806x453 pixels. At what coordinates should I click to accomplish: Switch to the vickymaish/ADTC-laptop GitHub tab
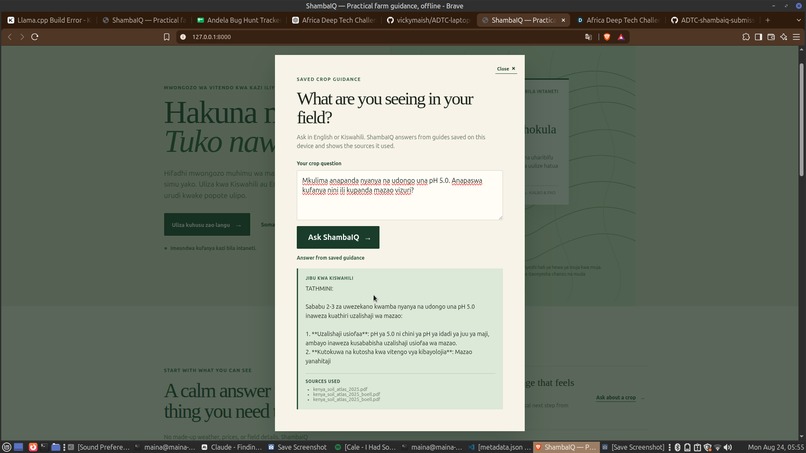pos(428,20)
